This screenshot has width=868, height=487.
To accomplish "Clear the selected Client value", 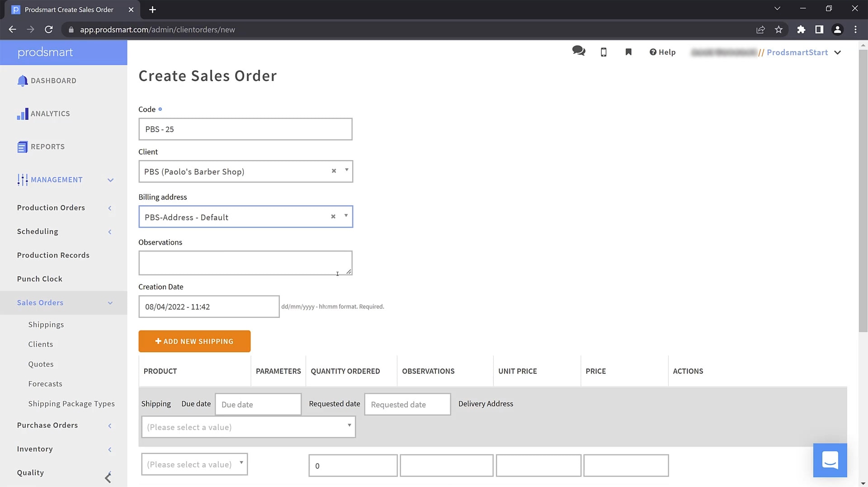I will (334, 171).
